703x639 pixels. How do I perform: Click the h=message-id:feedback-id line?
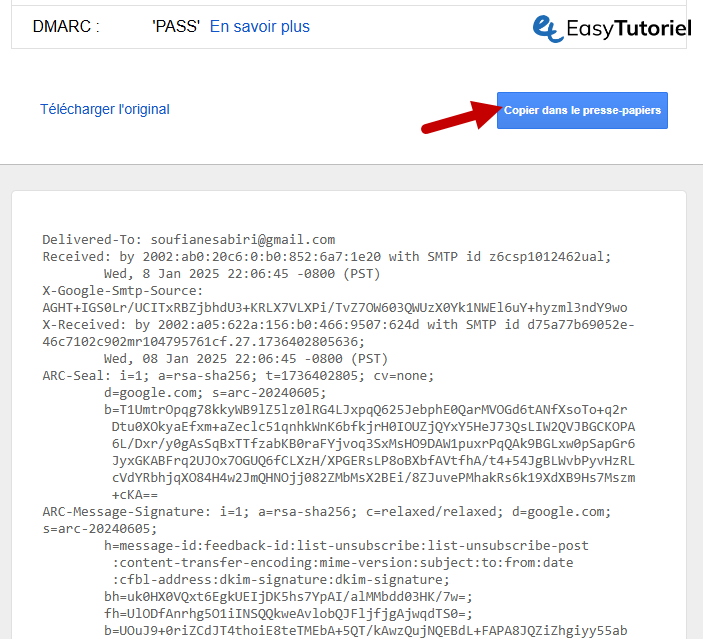346,545
